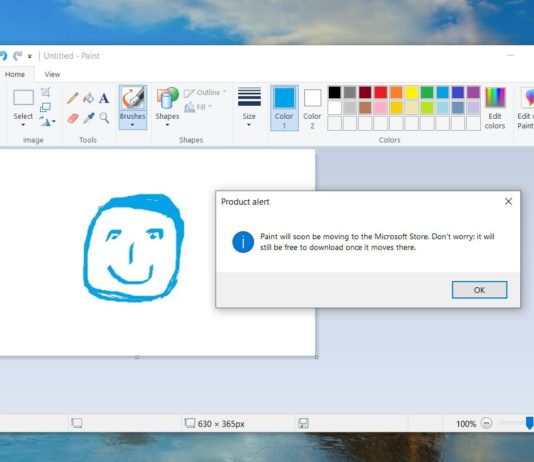The height and width of the screenshot is (462, 534).
Task: Pick the black color swatch
Action: [334, 92]
